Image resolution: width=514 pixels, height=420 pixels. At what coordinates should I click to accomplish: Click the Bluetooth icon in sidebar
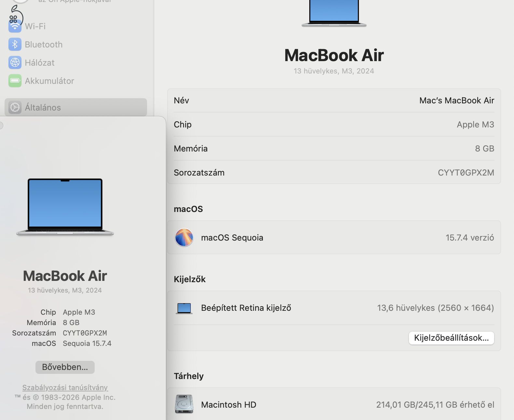[x=15, y=45]
